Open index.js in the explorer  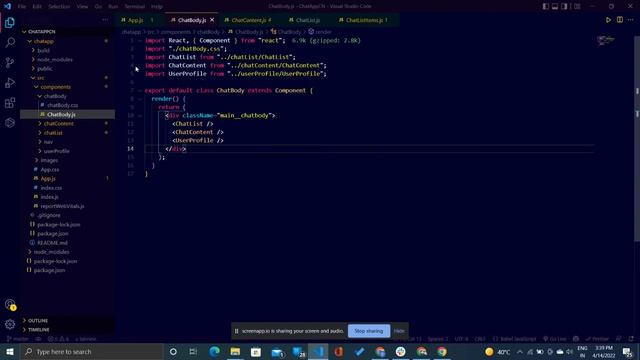pyautogui.click(x=49, y=197)
